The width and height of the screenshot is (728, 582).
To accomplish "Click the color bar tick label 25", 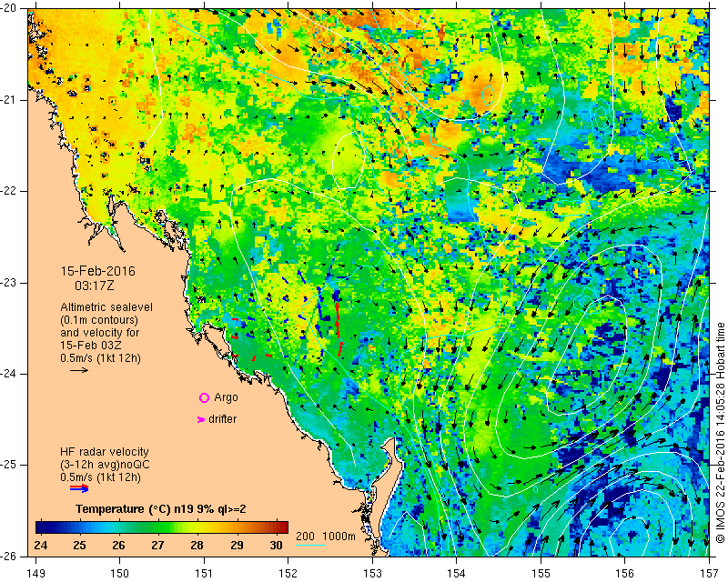I will click(x=80, y=545).
